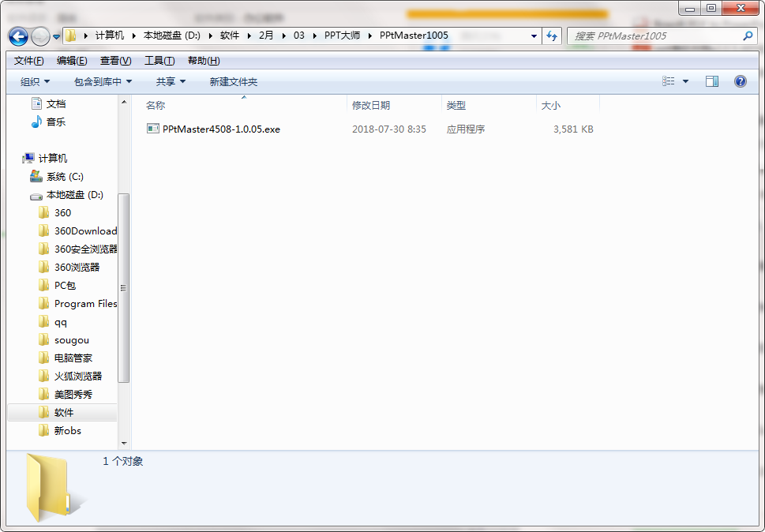The width and height of the screenshot is (765, 532).
Task: Click the 软件 breadcrumb segment
Action: (x=230, y=36)
